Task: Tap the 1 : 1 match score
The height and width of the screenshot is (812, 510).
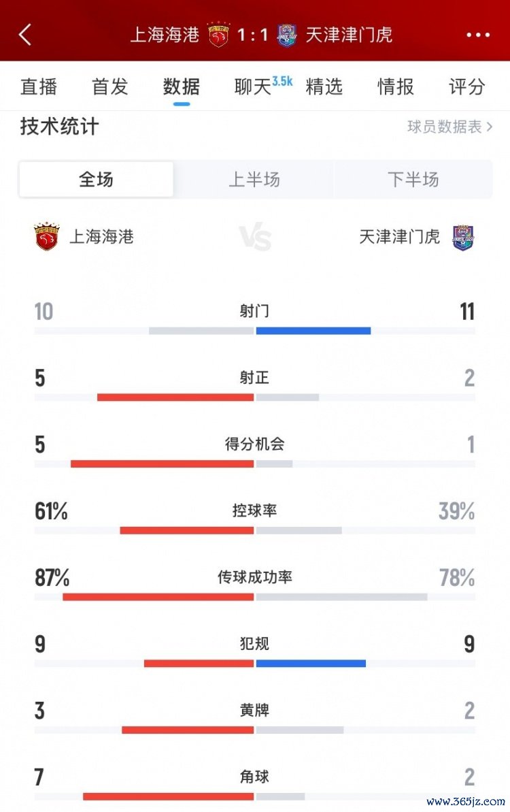Action: (x=253, y=35)
